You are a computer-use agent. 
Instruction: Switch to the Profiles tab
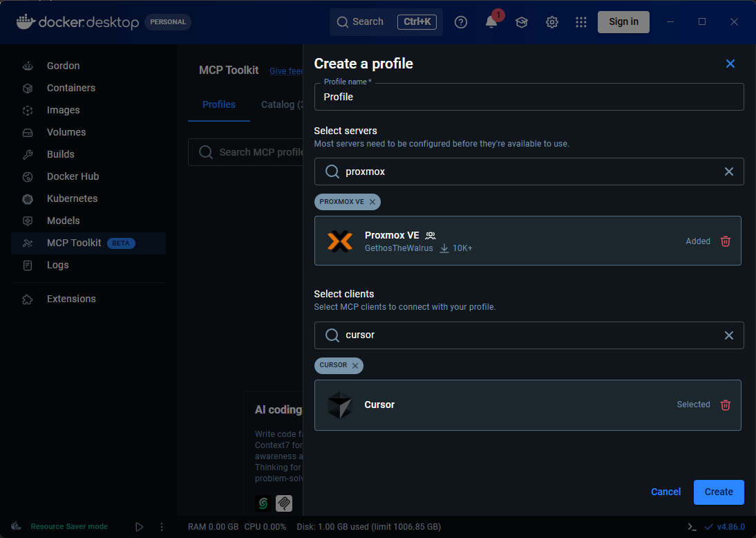click(219, 104)
